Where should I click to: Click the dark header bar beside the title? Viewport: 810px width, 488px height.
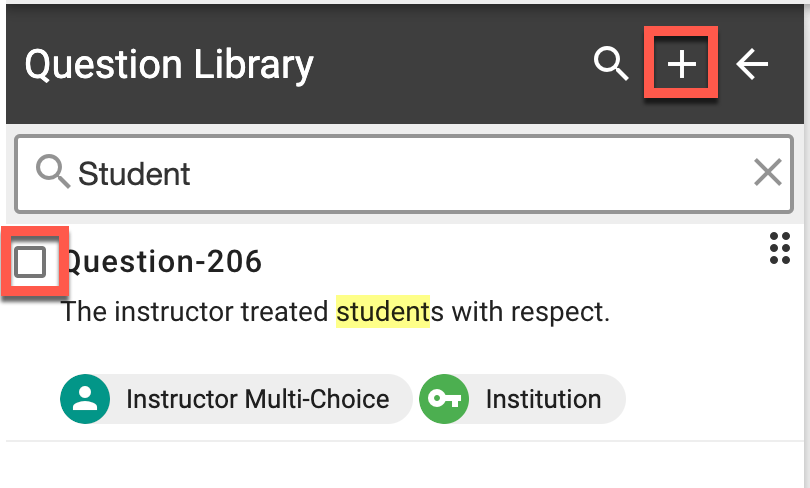tap(450, 65)
